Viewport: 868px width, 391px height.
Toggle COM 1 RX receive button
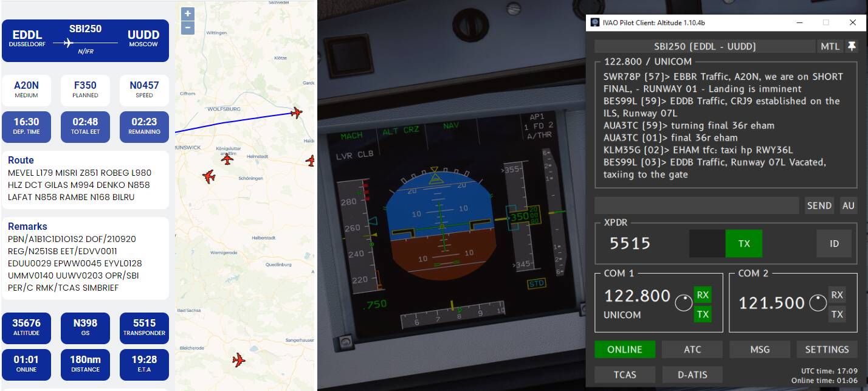703,295
